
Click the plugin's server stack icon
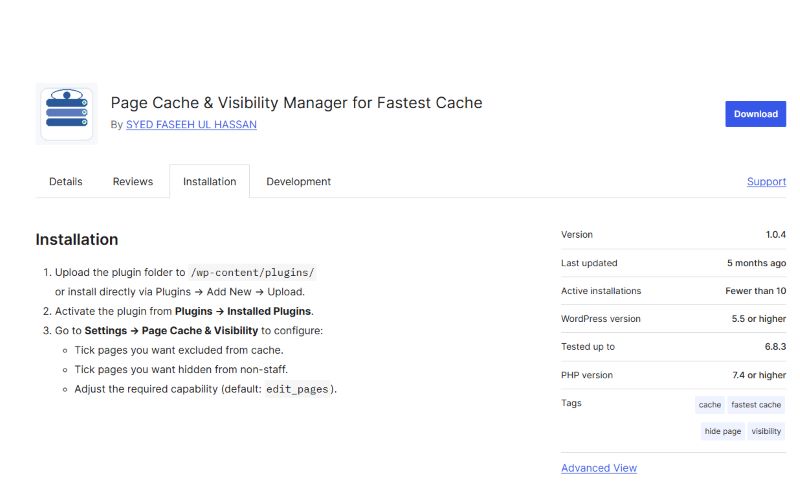(x=67, y=114)
